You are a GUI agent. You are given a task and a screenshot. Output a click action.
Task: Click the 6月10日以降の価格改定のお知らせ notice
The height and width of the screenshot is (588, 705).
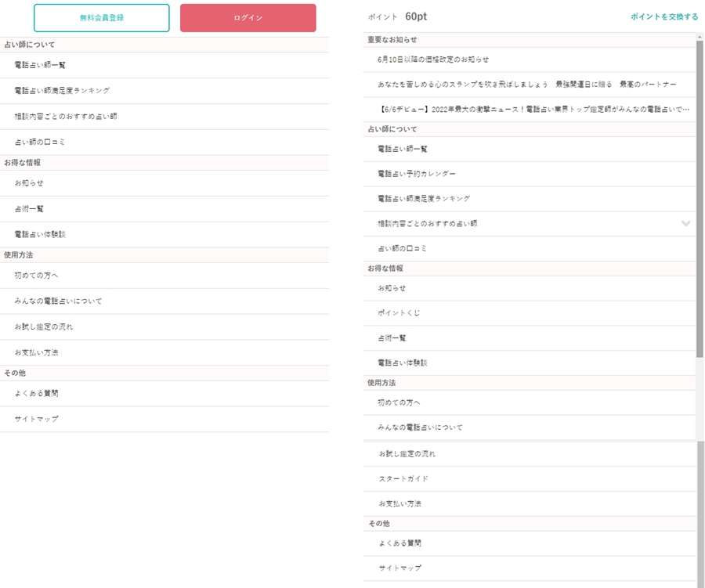coord(435,59)
